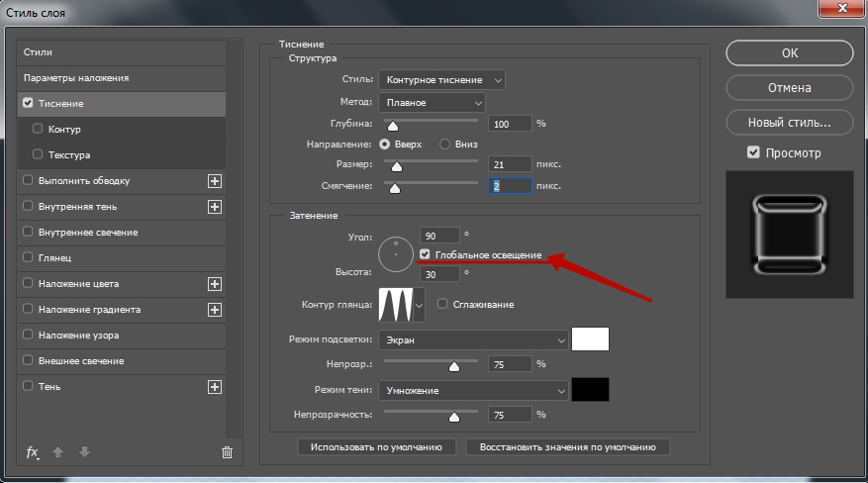Select Вверх direction radio button
Viewport: 868px width, 483px height.
tap(384, 144)
